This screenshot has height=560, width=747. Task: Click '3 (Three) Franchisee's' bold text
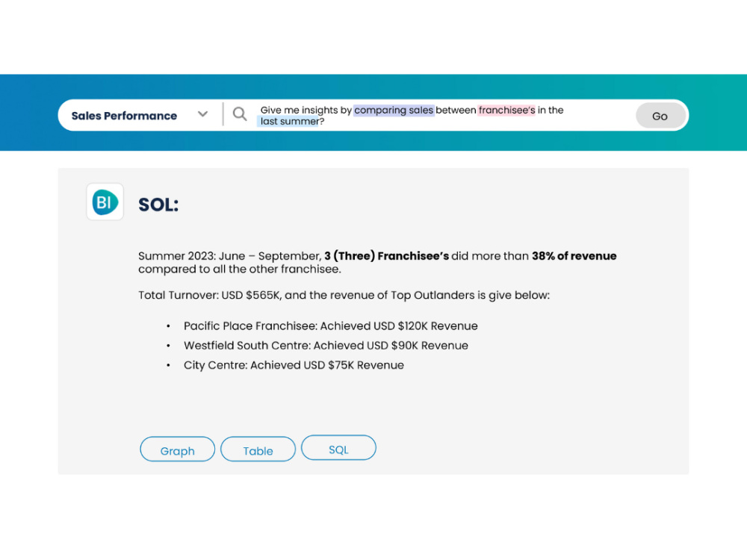[386, 256]
